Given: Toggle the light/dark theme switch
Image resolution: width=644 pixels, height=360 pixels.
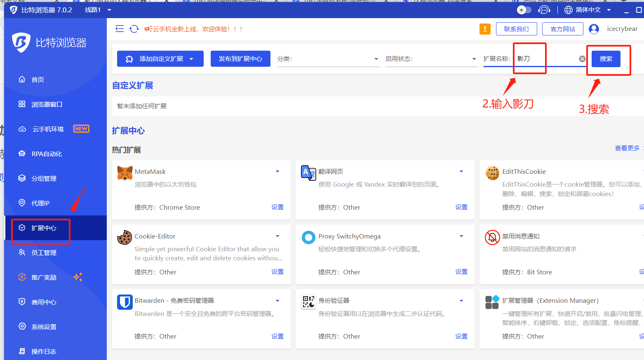Looking at the screenshot, I should pyautogui.click(x=524, y=10).
